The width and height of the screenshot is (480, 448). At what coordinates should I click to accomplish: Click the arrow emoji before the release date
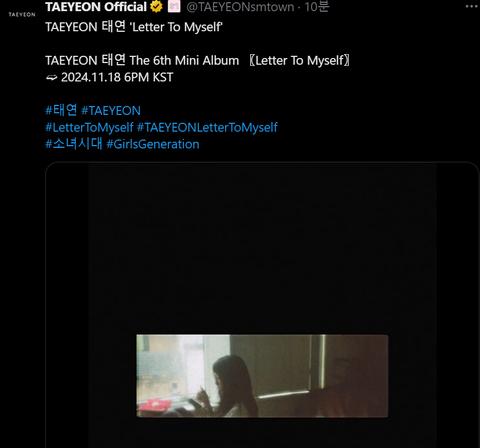click(x=51, y=78)
